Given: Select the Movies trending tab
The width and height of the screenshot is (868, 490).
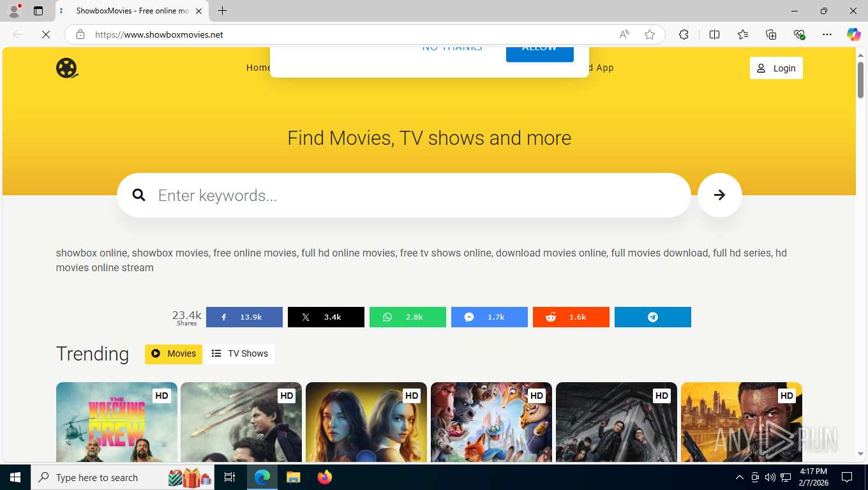Looking at the screenshot, I should click(174, 354).
